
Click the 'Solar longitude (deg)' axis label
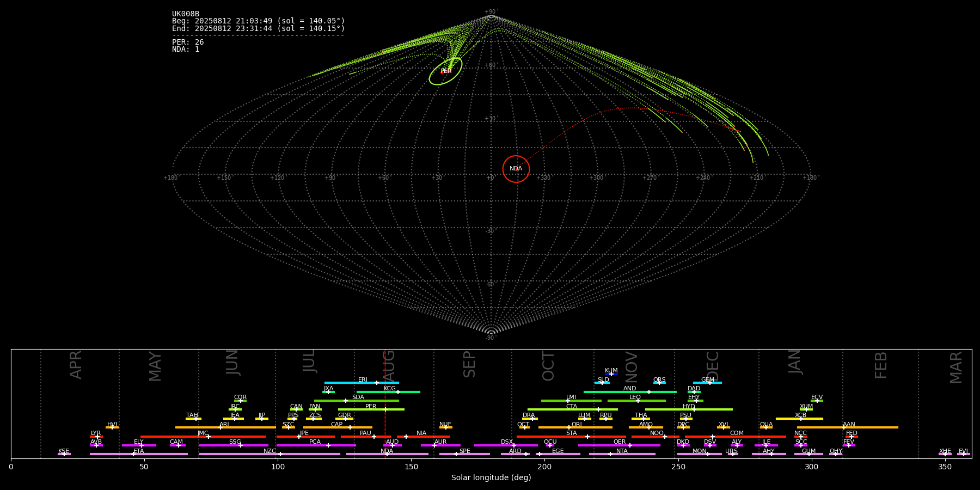click(491, 477)
